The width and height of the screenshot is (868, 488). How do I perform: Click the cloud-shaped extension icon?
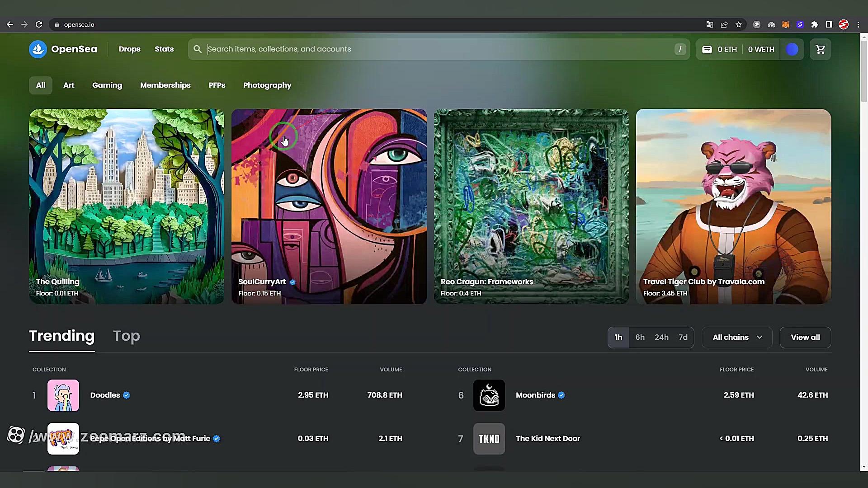coord(771,24)
